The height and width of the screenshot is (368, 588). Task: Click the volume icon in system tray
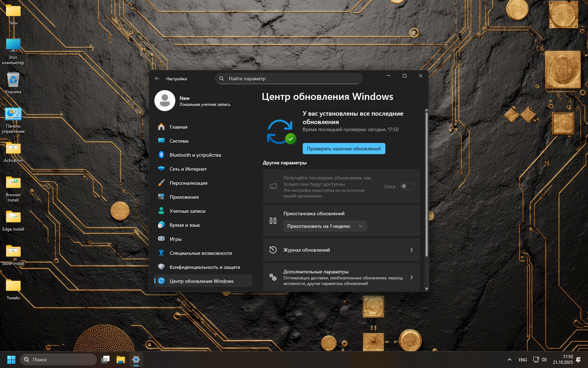544,360
